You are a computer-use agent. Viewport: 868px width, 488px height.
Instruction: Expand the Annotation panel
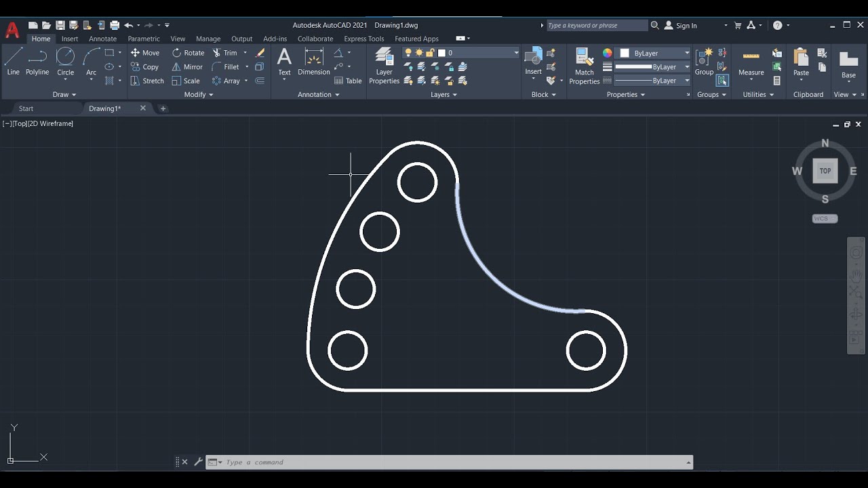tap(319, 95)
